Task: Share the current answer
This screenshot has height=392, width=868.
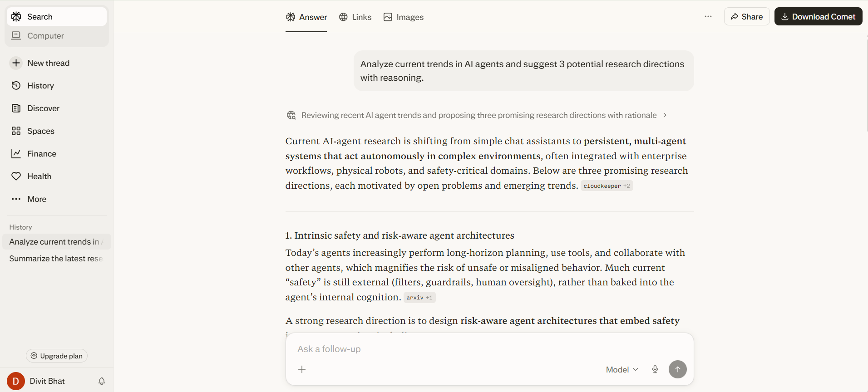Action: [746, 16]
